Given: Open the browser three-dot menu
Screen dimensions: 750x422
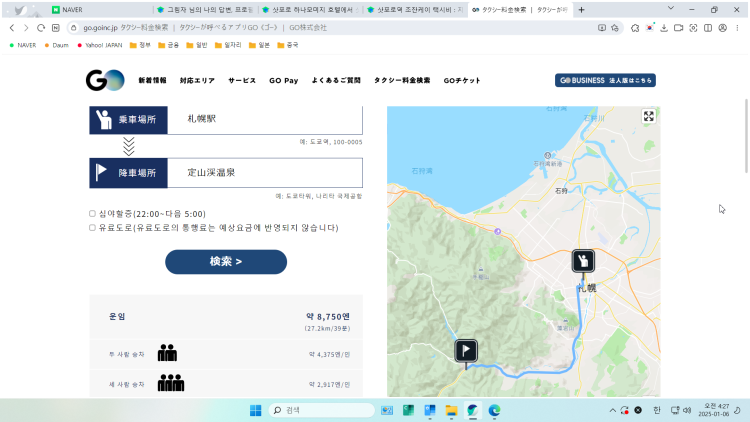Looking at the screenshot, I should [x=738, y=28].
